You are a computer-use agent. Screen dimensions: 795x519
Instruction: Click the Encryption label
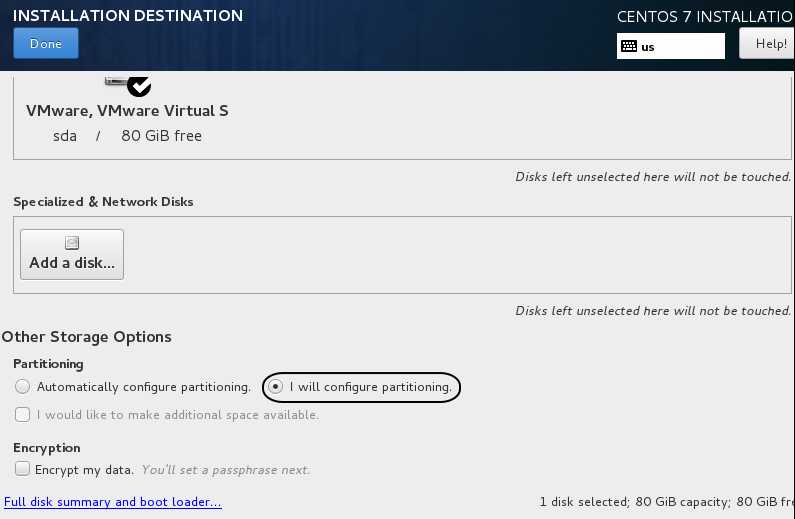[x=47, y=448]
